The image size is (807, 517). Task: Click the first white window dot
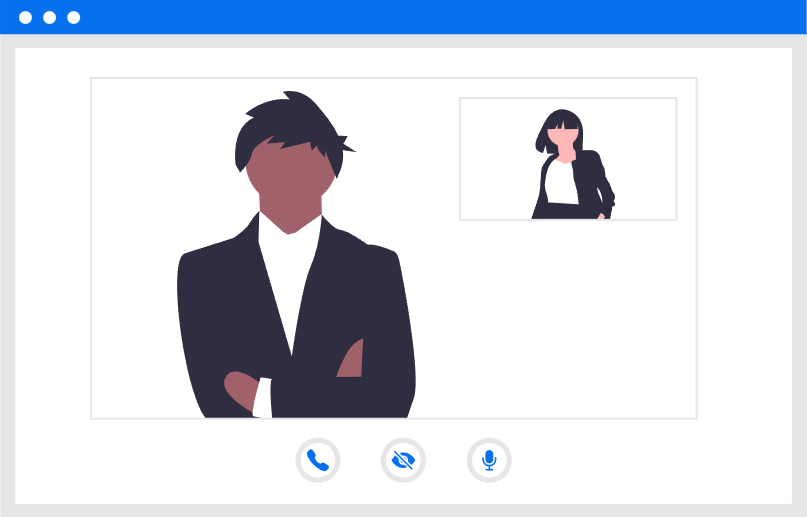[x=25, y=17]
